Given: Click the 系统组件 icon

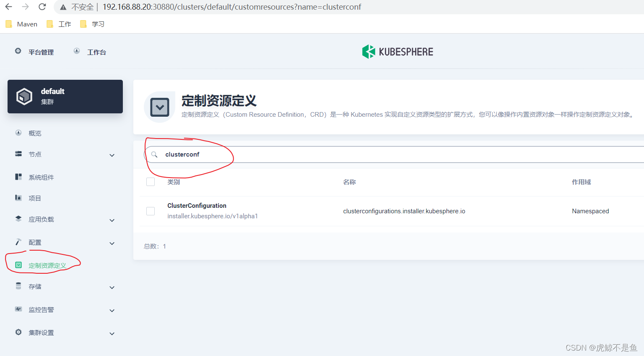Looking at the screenshot, I should click(18, 177).
